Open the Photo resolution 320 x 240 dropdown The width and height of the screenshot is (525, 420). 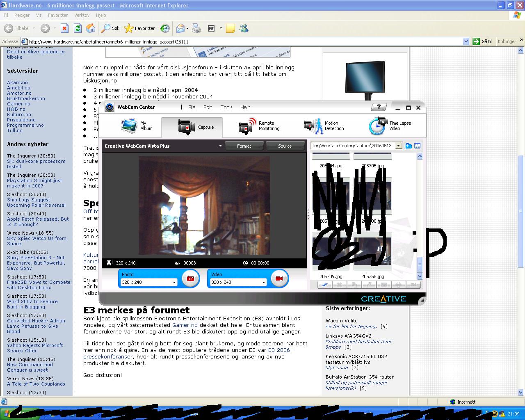174,282
